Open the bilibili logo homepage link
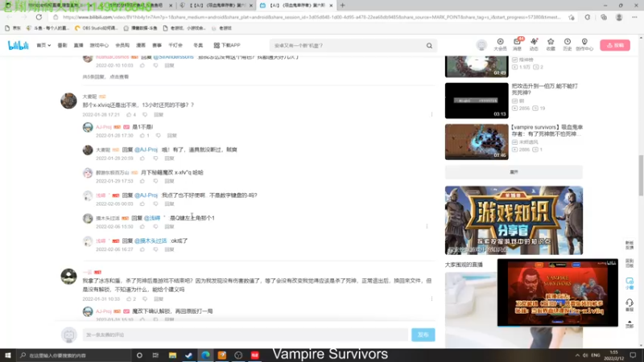 (x=18, y=45)
